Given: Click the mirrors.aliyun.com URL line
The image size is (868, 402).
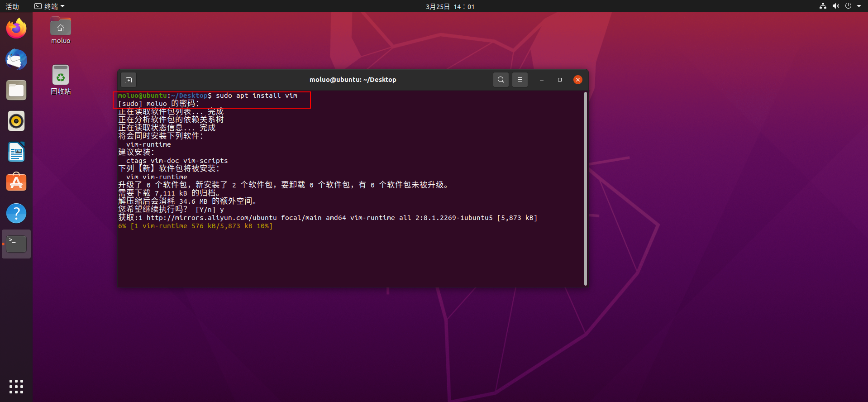Looking at the screenshot, I should point(328,218).
